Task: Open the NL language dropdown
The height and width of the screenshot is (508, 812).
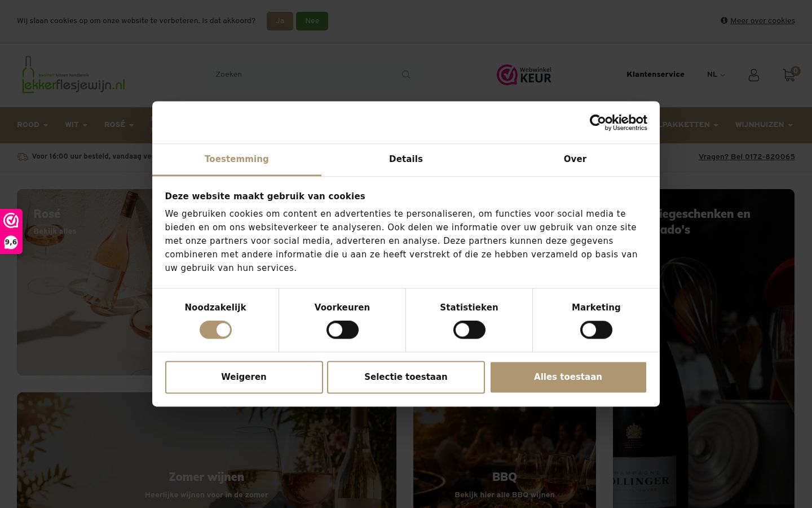Action: [716, 75]
